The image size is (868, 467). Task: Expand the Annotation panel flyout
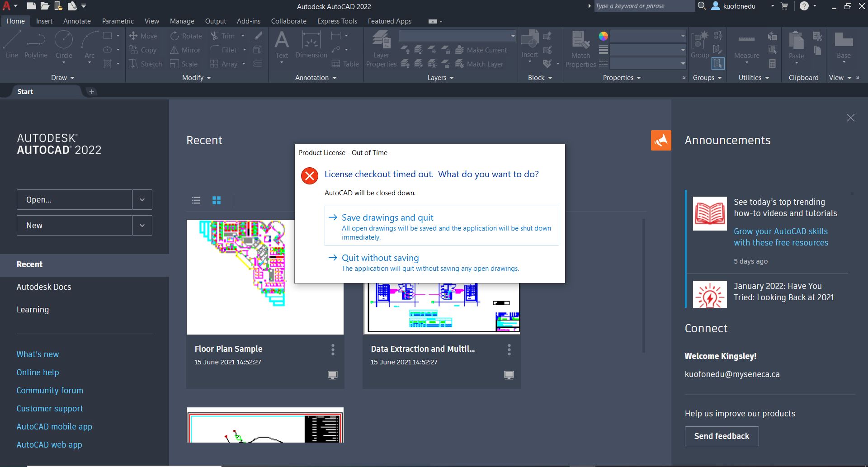(316, 78)
